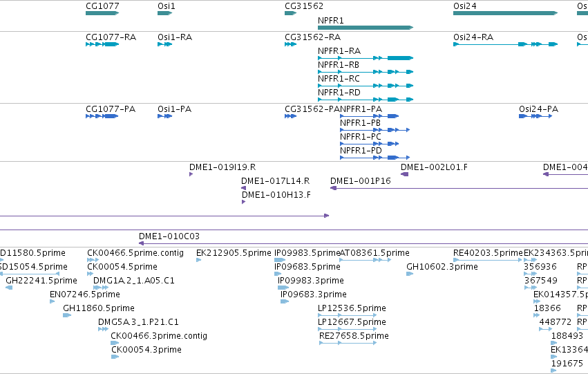Image resolution: width=588 pixels, height=374 pixels.
Task: Select the 356936 feature label
Action: click(540, 267)
